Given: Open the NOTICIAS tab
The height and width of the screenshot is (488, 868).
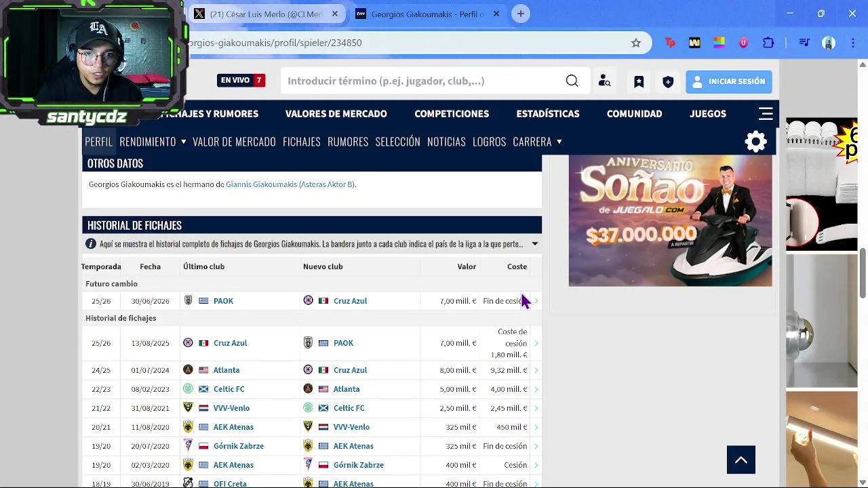Looking at the screenshot, I should click(446, 142).
